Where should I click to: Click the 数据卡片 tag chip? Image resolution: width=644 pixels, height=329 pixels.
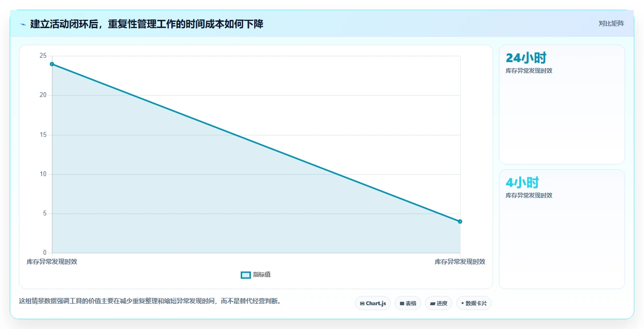click(474, 303)
